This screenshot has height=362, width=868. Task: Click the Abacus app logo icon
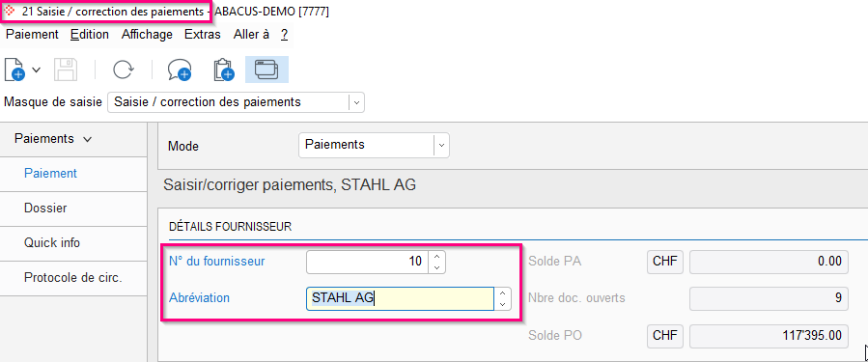(x=10, y=11)
